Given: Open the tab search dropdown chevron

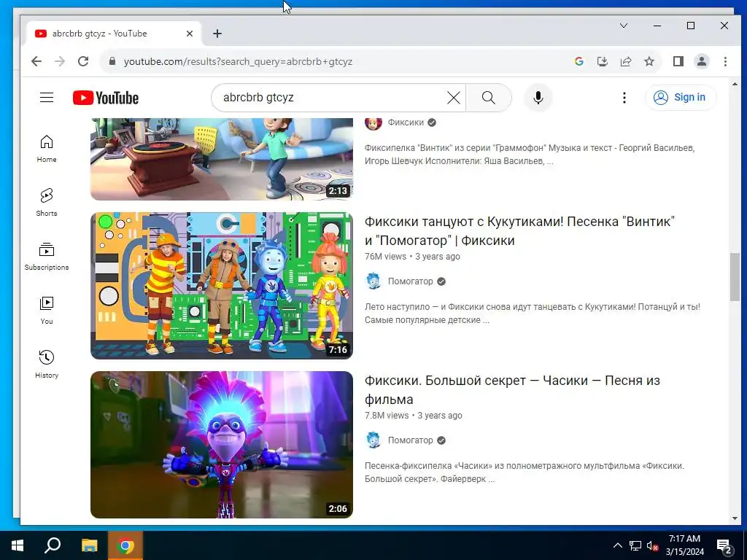Looking at the screenshot, I should click(x=624, y=26).
